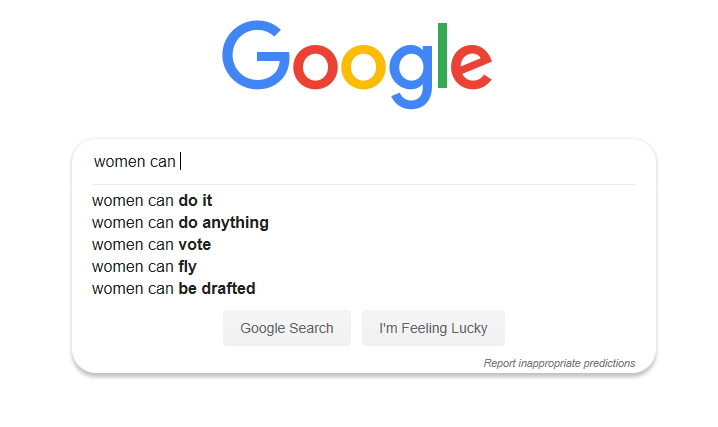
Task: Click the green letter l in logo
Action: coord(442,55)
